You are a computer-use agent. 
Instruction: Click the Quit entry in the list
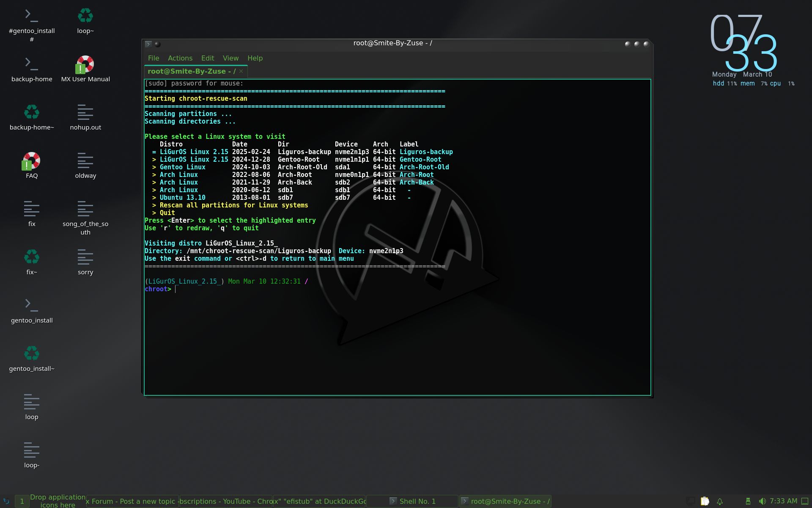(167, 213)
